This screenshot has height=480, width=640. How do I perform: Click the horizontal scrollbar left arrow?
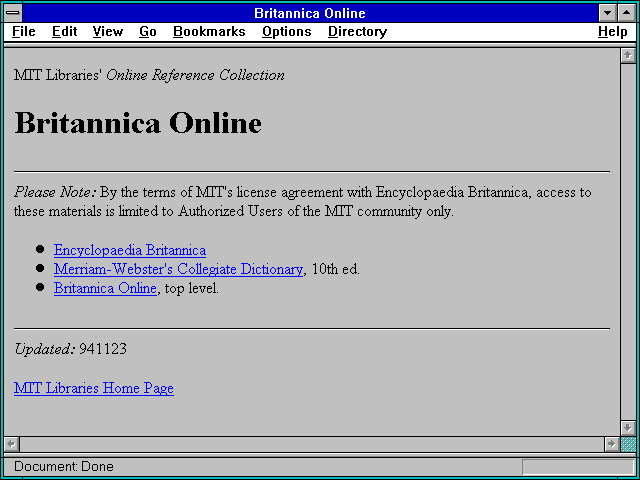pyautogui.click(x=12, y=444)
